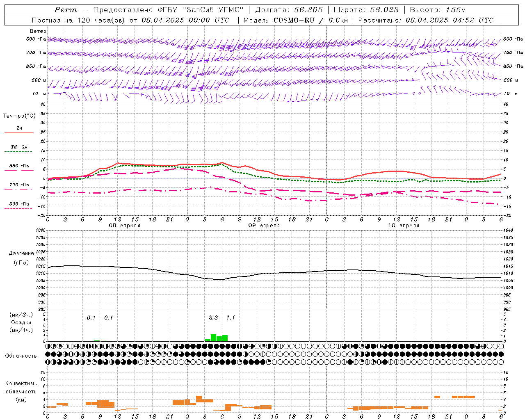Click the solid red "2м" temperature legend line
Image resolution: width=525 pixels, height=420 pixels.
pyautogui.click(x=19, y=132)
